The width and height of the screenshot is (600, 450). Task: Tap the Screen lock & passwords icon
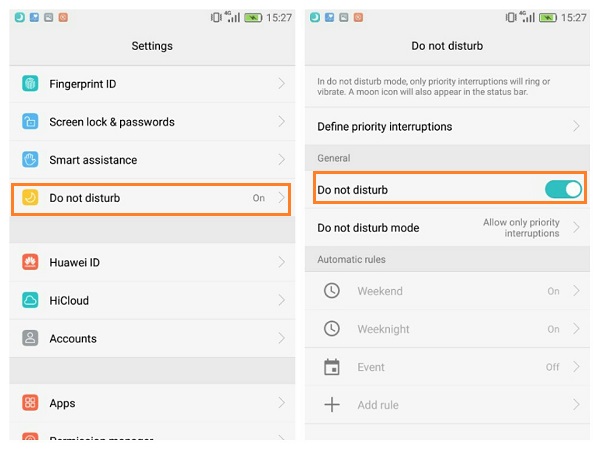pos(30,122)
